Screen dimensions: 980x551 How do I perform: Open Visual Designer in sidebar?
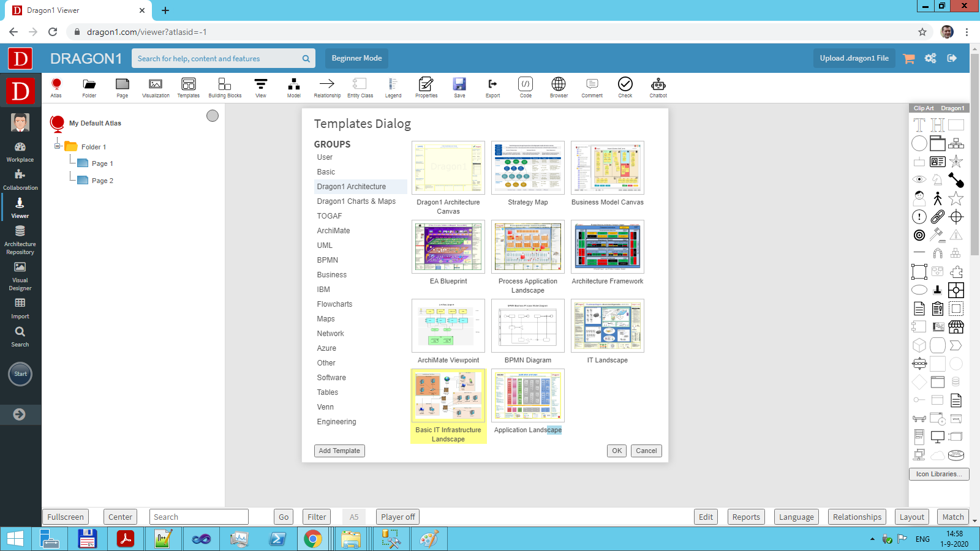pos(20,276)
